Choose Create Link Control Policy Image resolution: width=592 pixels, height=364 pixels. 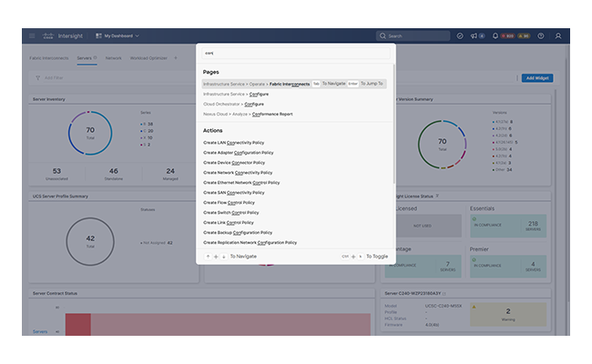229,223
